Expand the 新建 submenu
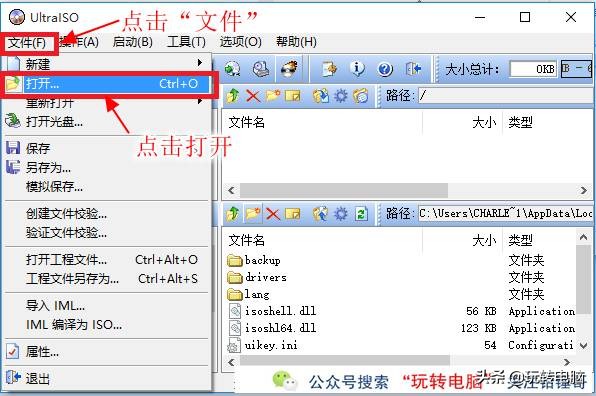 coord(106,63)
